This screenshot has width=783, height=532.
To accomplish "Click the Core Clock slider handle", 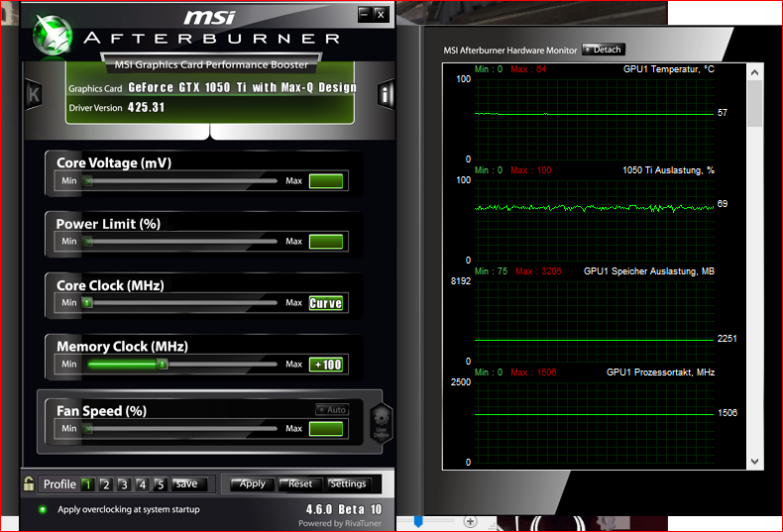I will (87, 302).
